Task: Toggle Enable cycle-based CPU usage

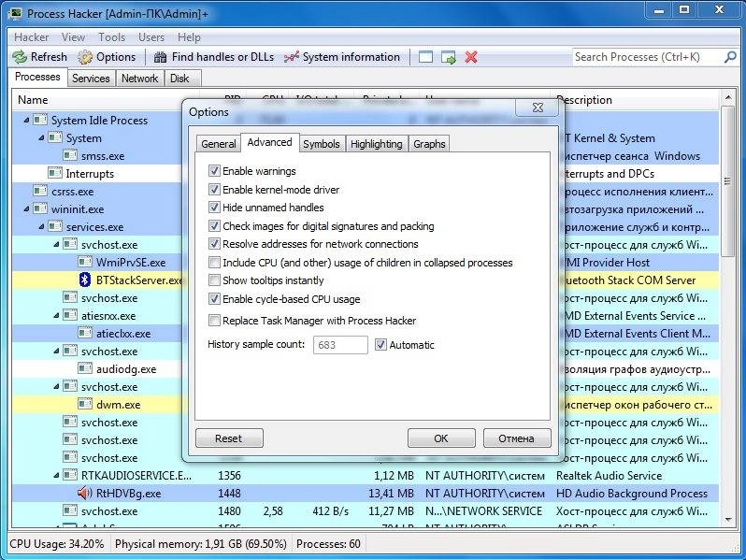Action: pyautogui.click(x=214, y=299)
